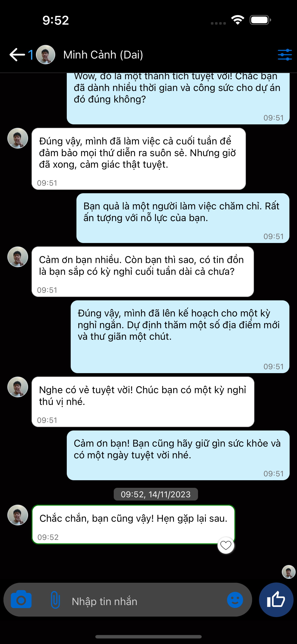The height and width of the screenshot is (644, 297).
Task: Open chat settings sliders icon
Action: coord(285,55)
